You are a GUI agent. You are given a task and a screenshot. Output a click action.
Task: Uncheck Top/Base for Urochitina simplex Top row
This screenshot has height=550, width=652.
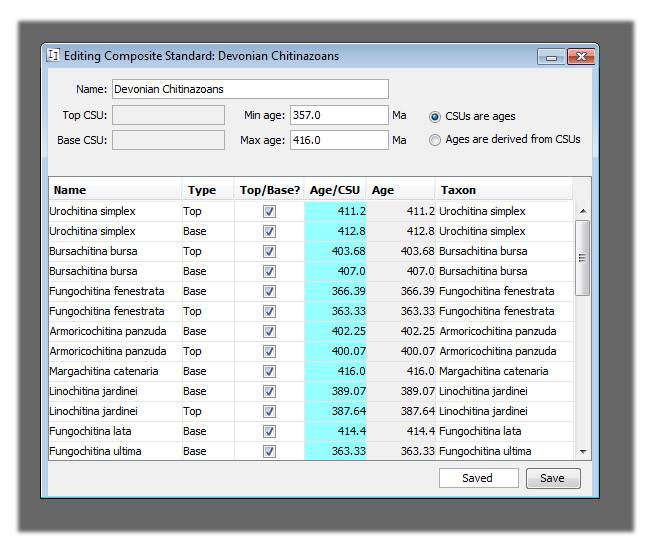269,212
